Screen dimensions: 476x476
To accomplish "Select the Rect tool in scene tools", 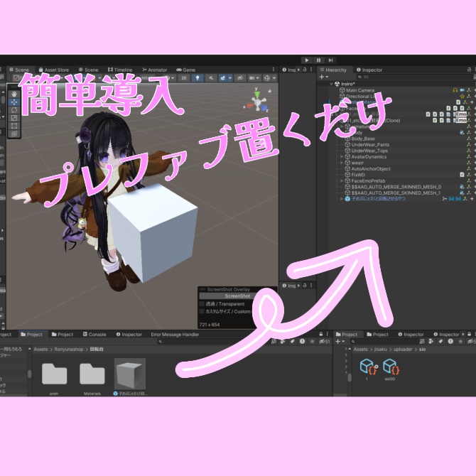I will click(14, 126).
